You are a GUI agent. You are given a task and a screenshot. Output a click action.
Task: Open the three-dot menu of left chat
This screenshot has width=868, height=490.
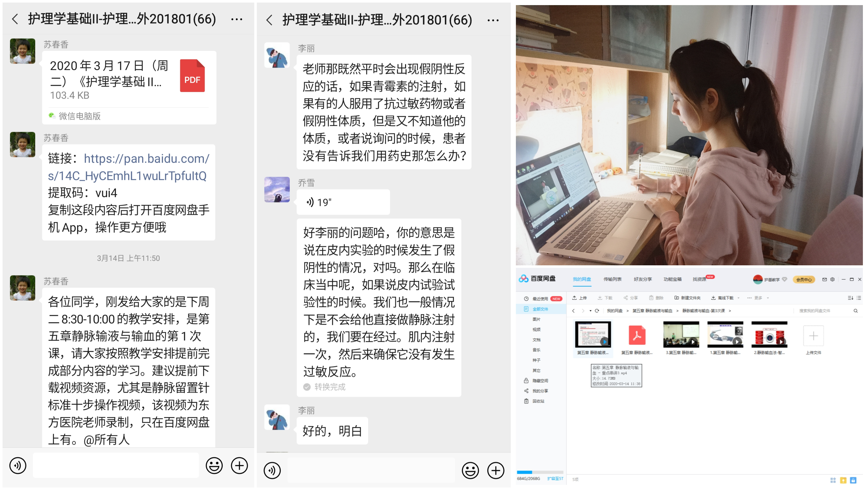pos(237,19)
